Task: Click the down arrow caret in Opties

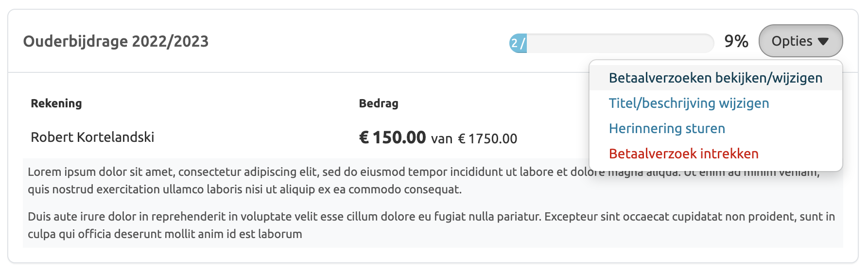Action: pos(823,41)
